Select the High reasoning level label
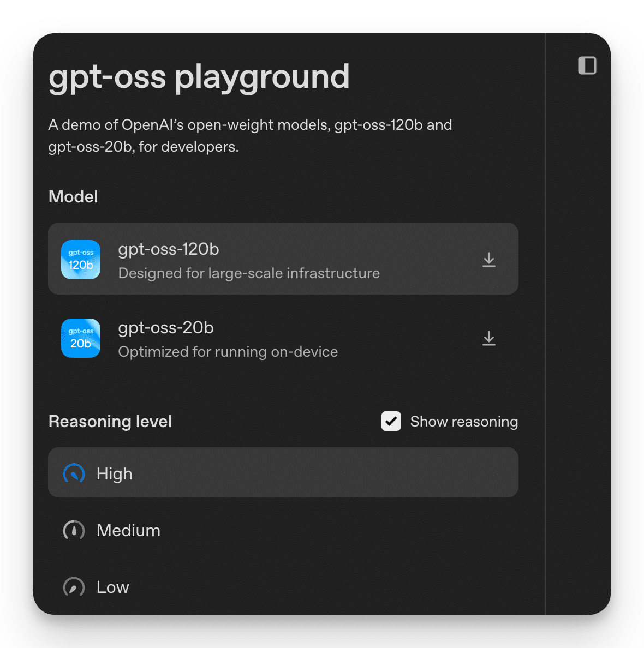This screenshot has width=644, height=648. coord(114,473)
